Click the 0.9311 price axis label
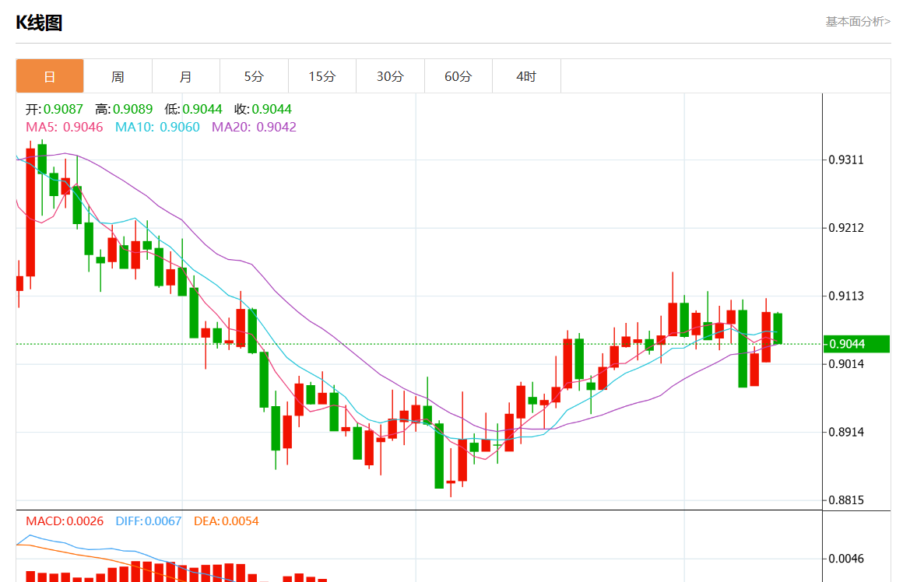The height and width of the screenshot is (582, 924). pos(845,160)
